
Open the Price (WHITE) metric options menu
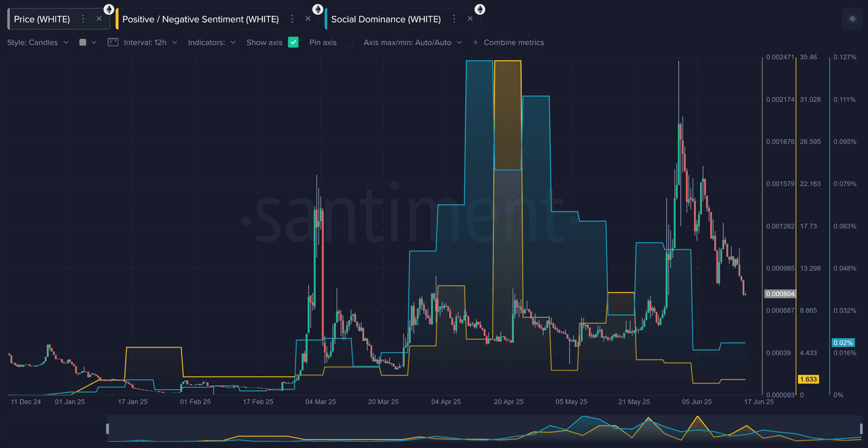pyautogui.click(x=83, y=19)
